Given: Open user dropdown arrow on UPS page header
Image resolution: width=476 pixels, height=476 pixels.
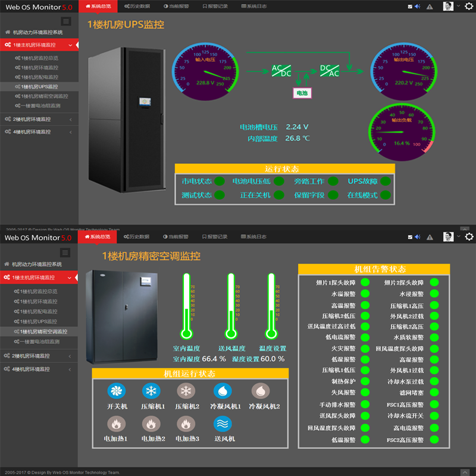Looking at the screenshot, I should coord(458,6).
